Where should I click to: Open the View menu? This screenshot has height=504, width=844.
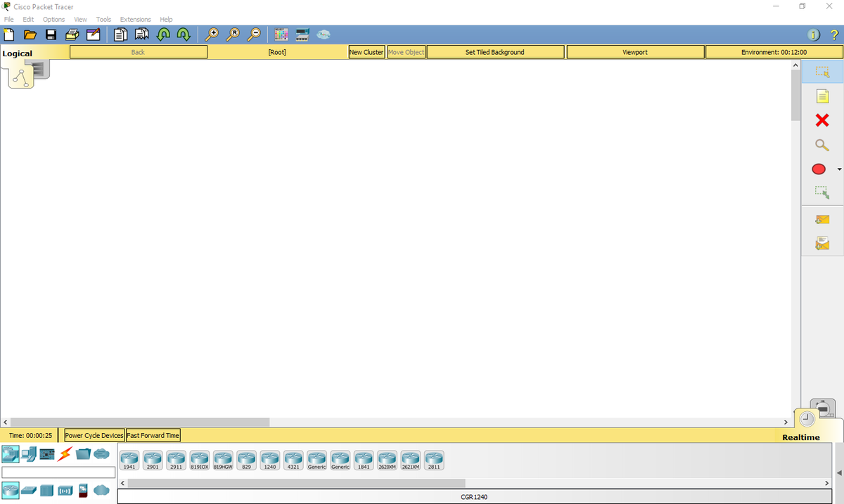pos(80,19)
